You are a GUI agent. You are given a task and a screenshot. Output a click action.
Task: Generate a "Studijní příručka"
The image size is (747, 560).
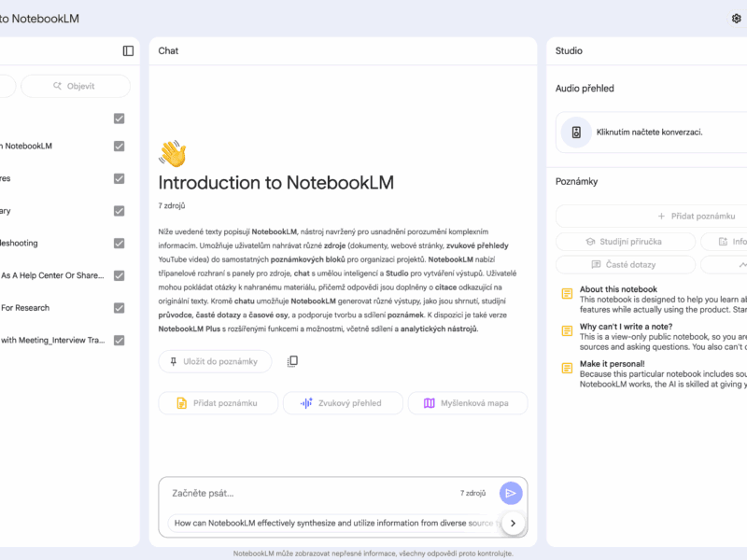626,242
